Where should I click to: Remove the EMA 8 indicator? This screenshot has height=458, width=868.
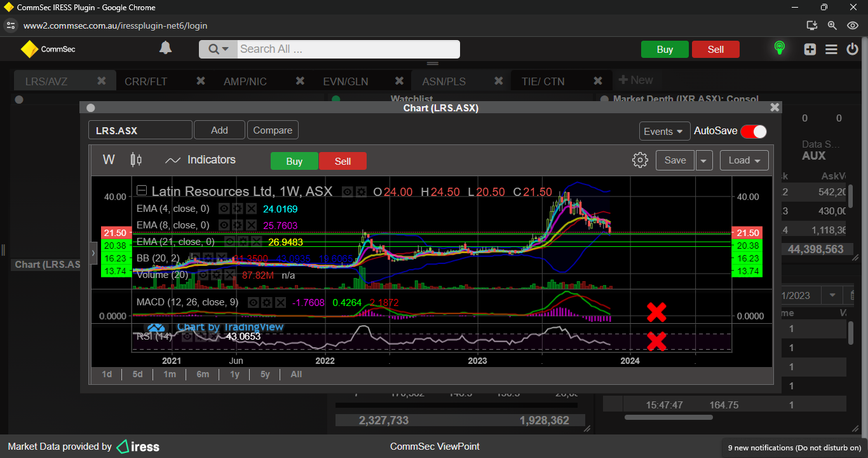[252, 225]
